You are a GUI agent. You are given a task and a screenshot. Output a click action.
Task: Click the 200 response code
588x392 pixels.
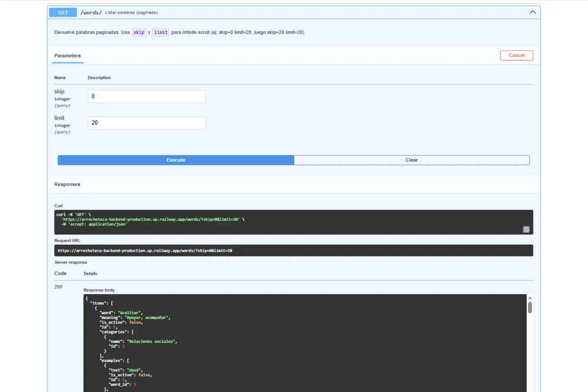point(58,287)
